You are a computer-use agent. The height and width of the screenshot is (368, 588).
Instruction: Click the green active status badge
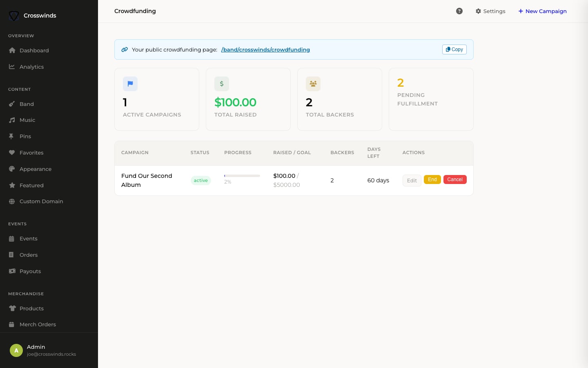(x=201, y=180)
